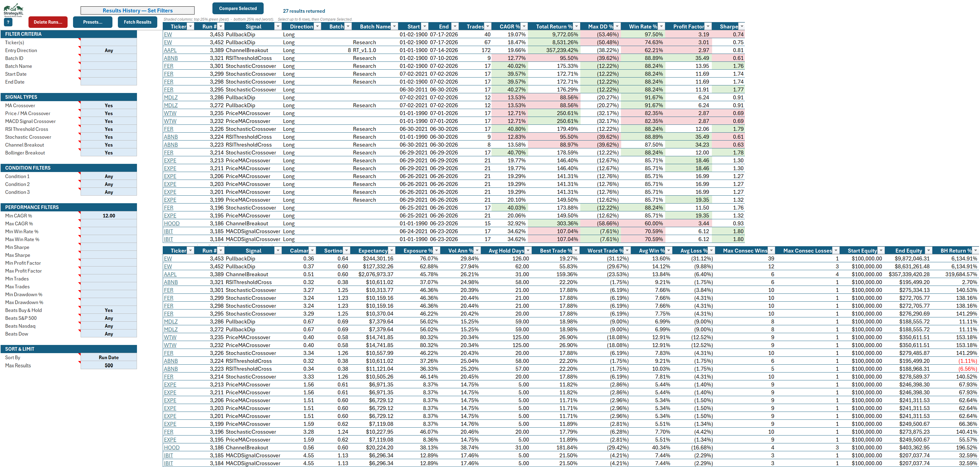The height and width of the screenshot is (467, 980).
Task: Select the cell showing 357,239.42% total return
Action: (554, 50)
